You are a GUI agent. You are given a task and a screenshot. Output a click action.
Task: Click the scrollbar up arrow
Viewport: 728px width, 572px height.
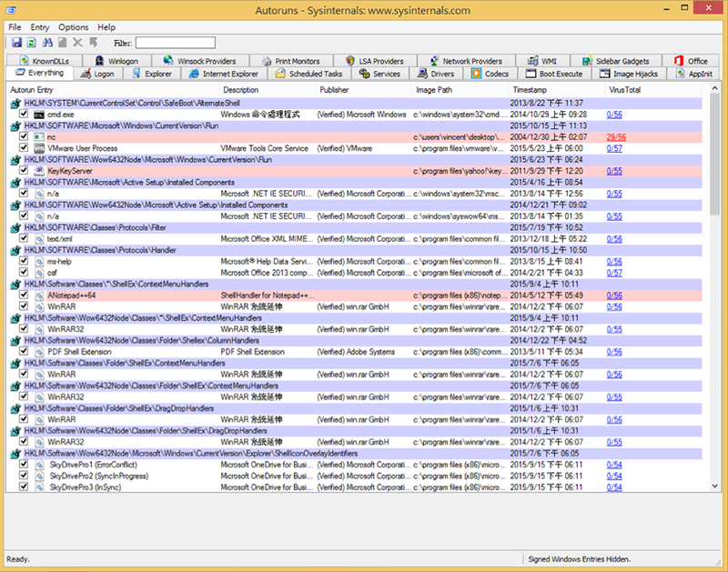[x=715, y=88]
